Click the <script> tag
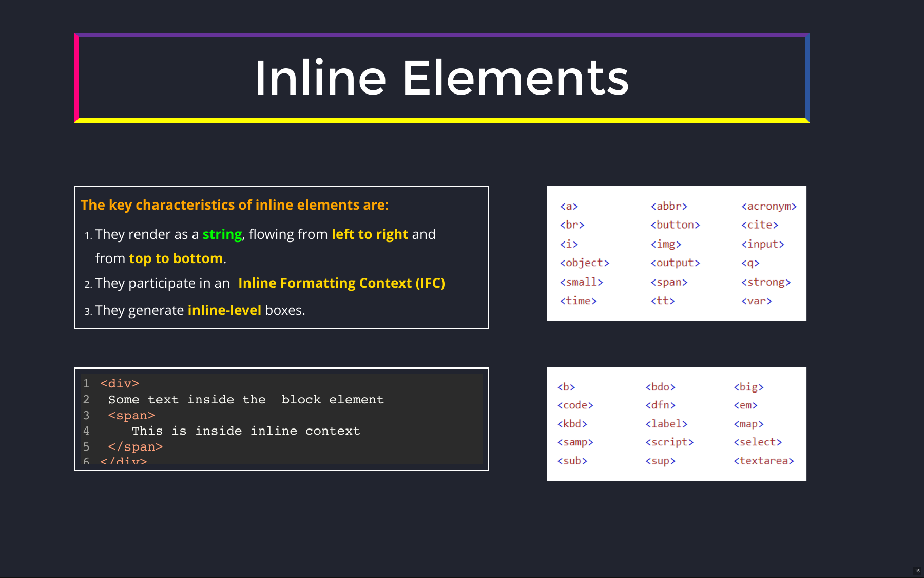The height and width of the screenshot is (578, 924). [x=669, y=442]
